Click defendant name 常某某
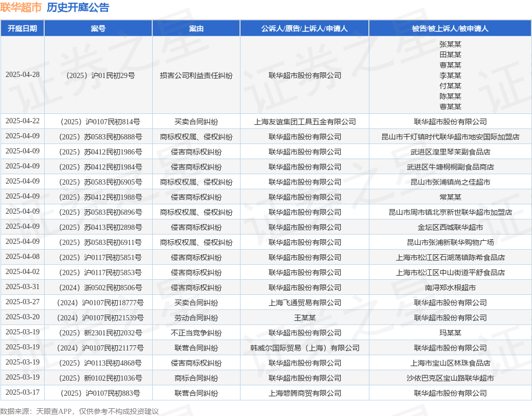This screenshot has height=416, width=532. tap(450, 197)
